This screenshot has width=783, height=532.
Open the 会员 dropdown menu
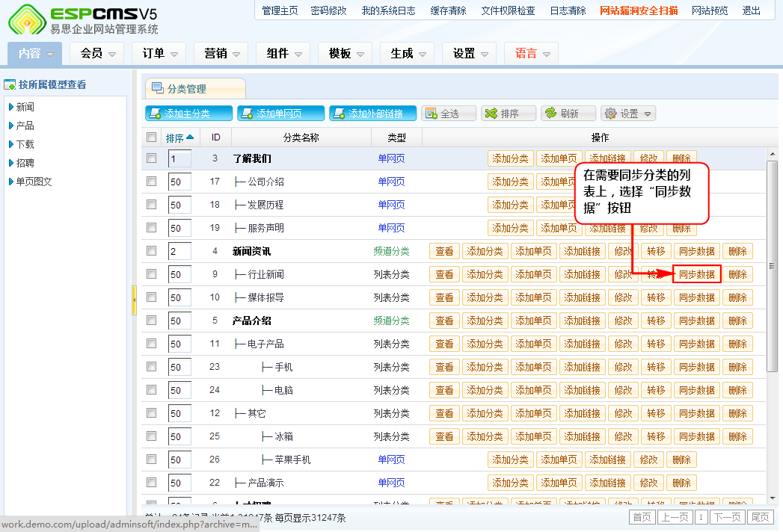[x=97, y=53]
